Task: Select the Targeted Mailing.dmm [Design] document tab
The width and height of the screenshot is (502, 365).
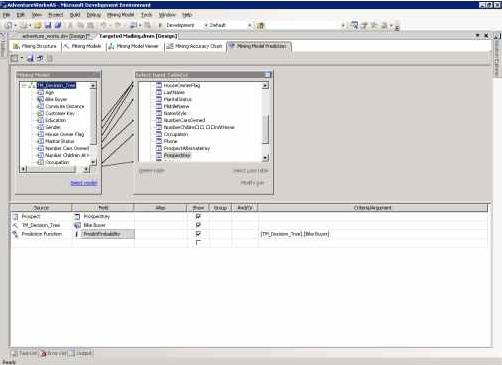Action: 138,36
